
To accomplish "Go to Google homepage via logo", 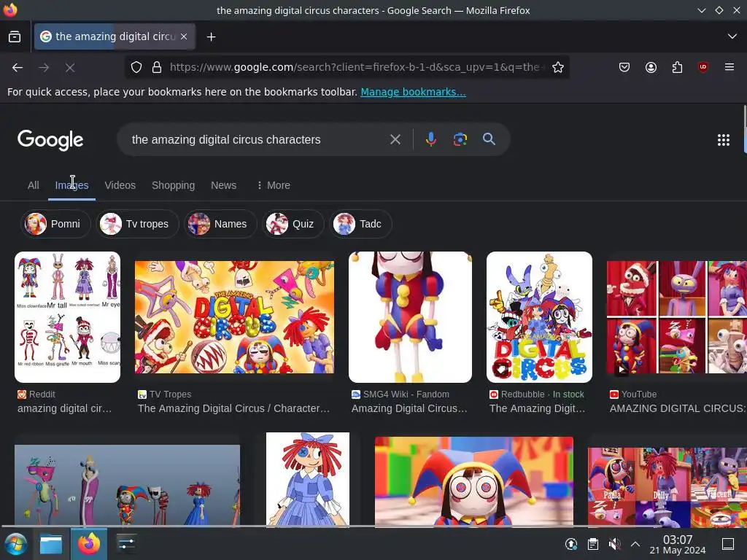I will point(50,140).
